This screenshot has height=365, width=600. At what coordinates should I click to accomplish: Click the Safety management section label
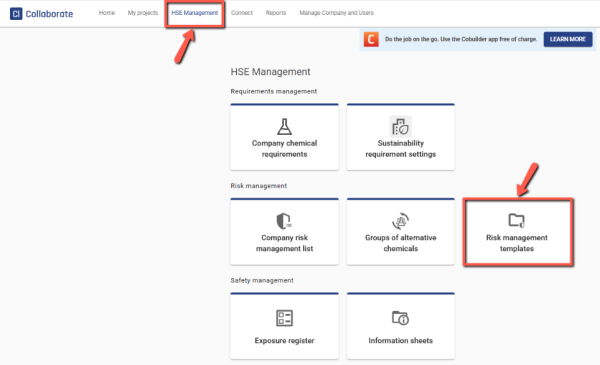coord(262,280)
